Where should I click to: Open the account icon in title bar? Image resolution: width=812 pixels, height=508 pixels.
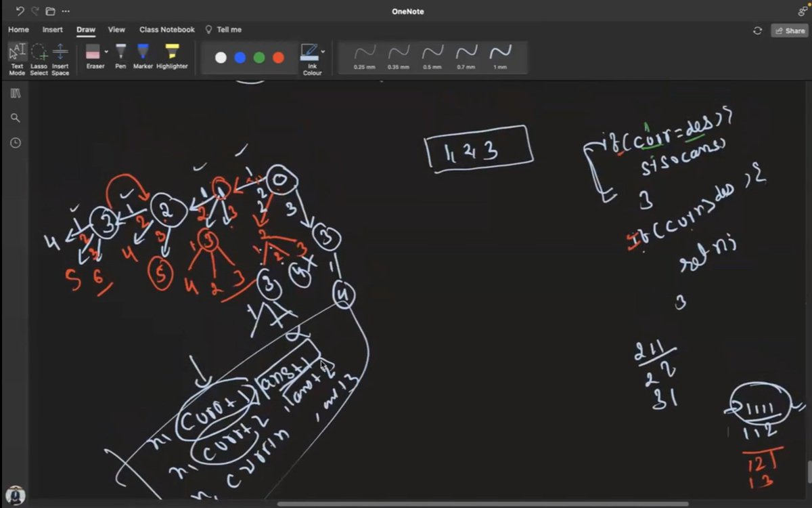click(803, 11)
